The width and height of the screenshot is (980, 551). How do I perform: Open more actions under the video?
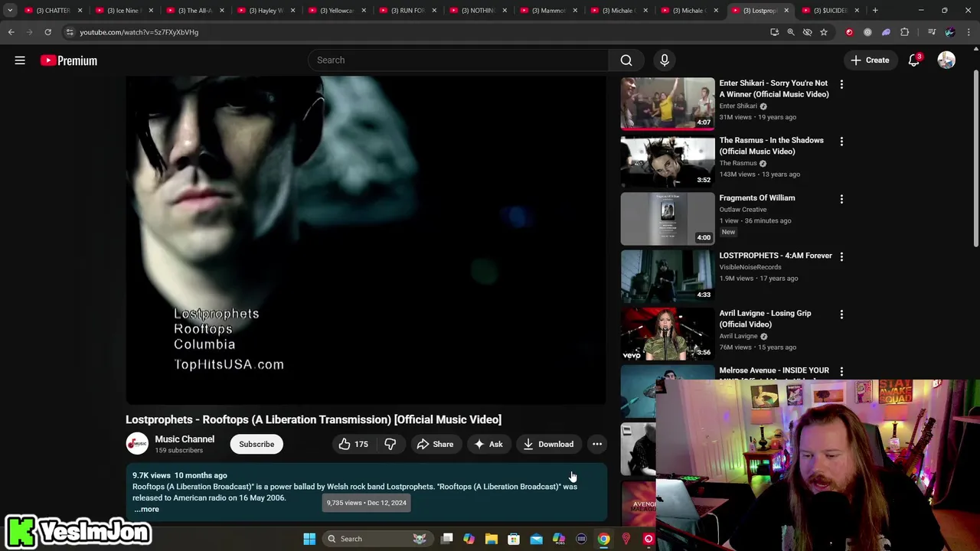pos(597,444)
